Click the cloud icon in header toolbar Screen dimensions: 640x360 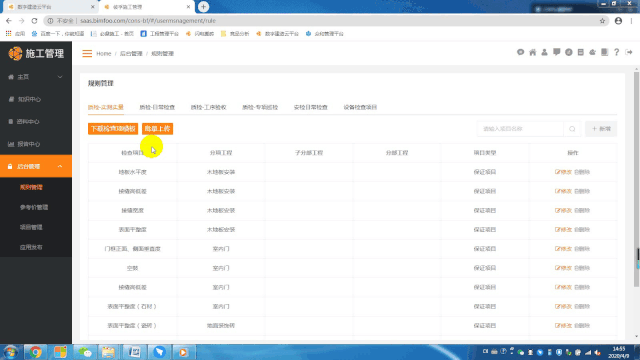tap(592, 52)
